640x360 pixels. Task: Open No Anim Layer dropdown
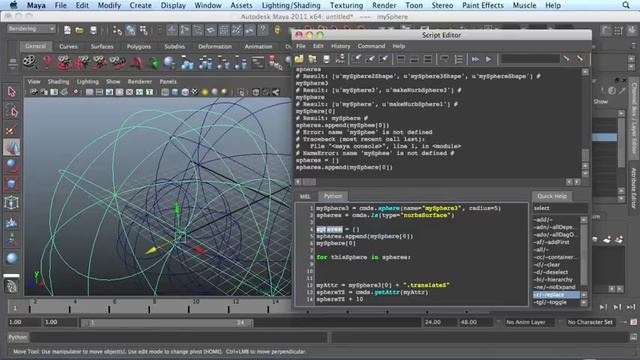pos(529,322)
